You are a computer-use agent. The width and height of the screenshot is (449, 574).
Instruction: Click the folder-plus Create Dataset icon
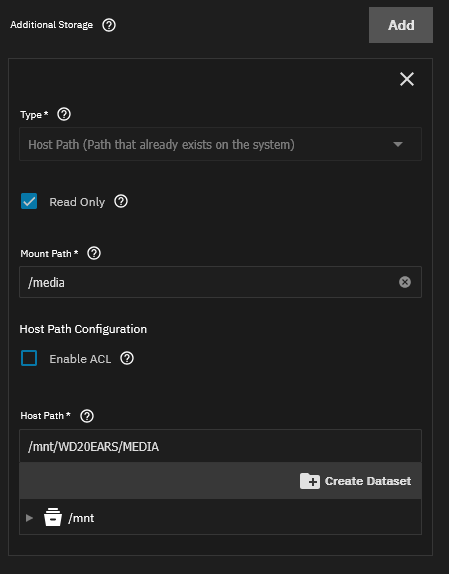point(310,481)
